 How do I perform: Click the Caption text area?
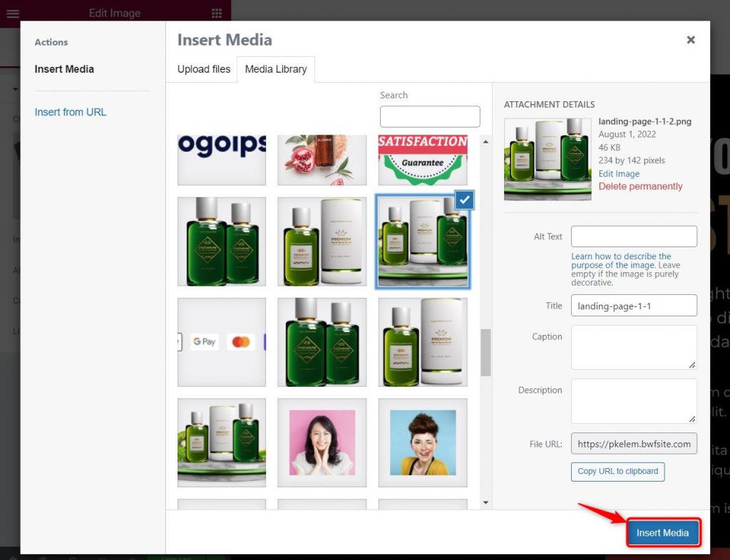point(634,348)
